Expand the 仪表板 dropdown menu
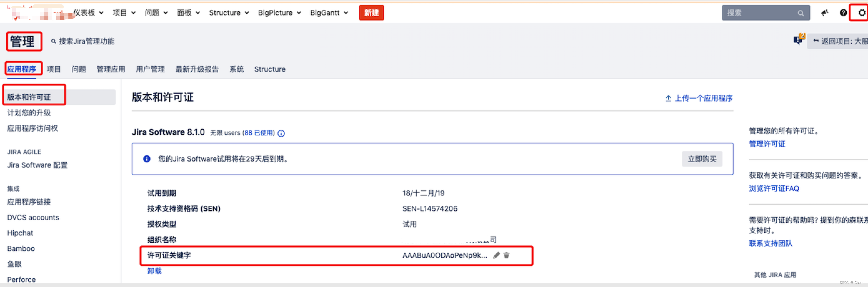 (88, 13)
